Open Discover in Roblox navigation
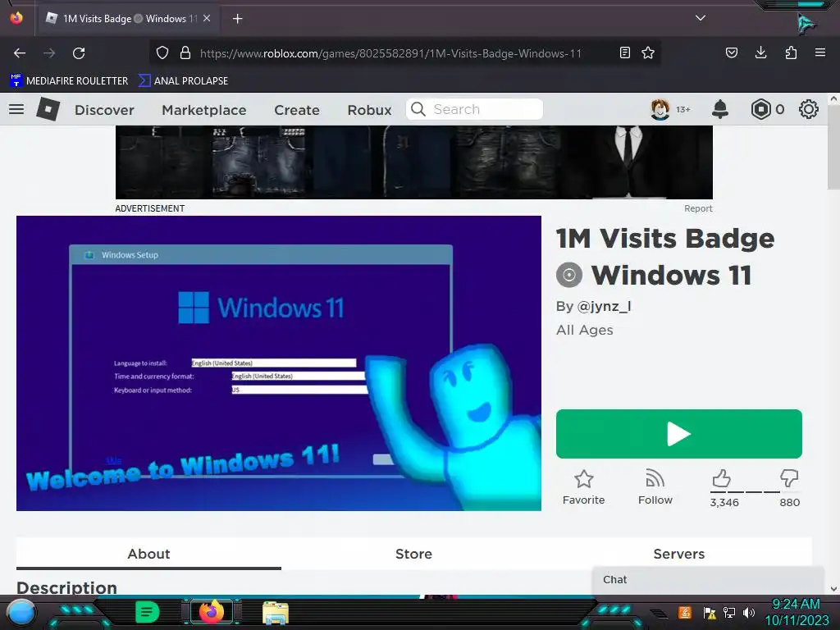The image size is (840, 630). [104, 110]
